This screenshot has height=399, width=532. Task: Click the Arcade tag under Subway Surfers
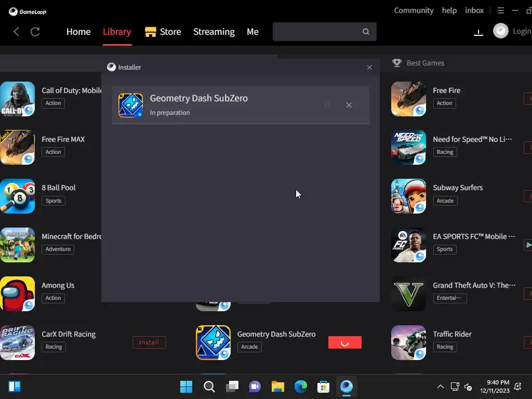445,201
